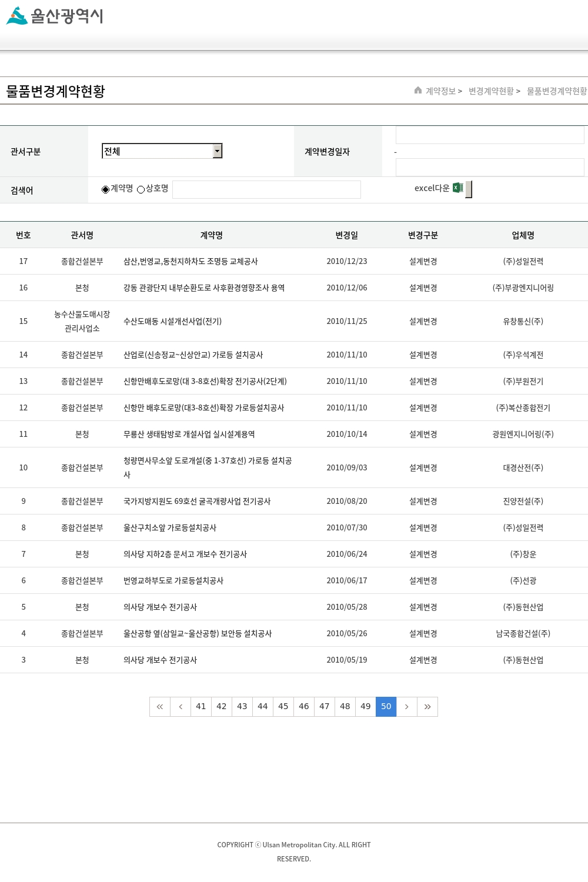The height and width of the screenshot is (882, 588).
Task: Click the home icon in breadcrumb
Action: (418, 91)
